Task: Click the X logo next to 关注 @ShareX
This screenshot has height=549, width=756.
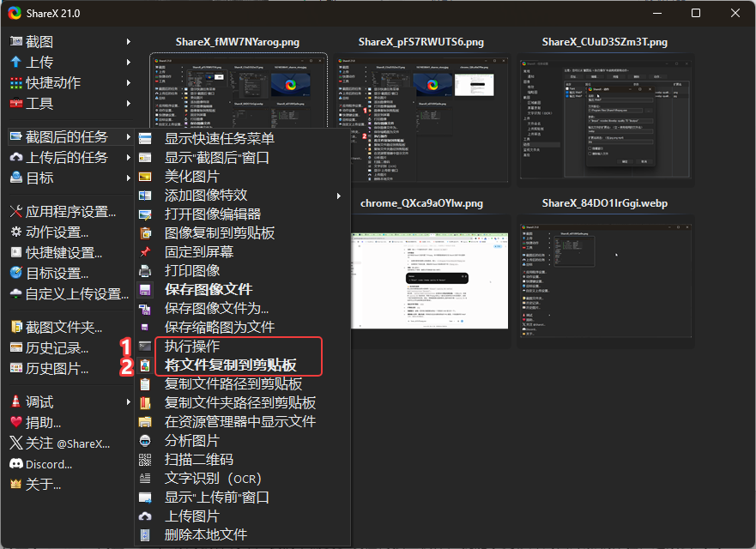Action: point(16,443)
